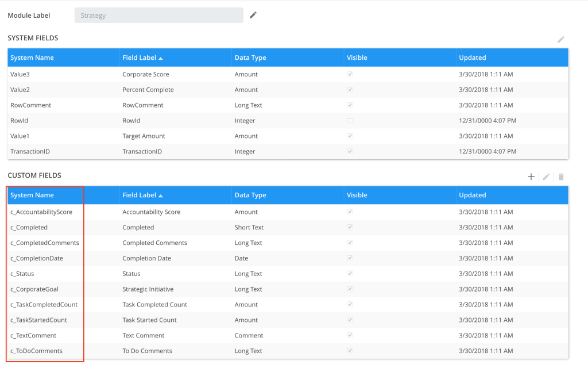Toggle Visible checkbox for Corporate Score row

pos(350,74)
